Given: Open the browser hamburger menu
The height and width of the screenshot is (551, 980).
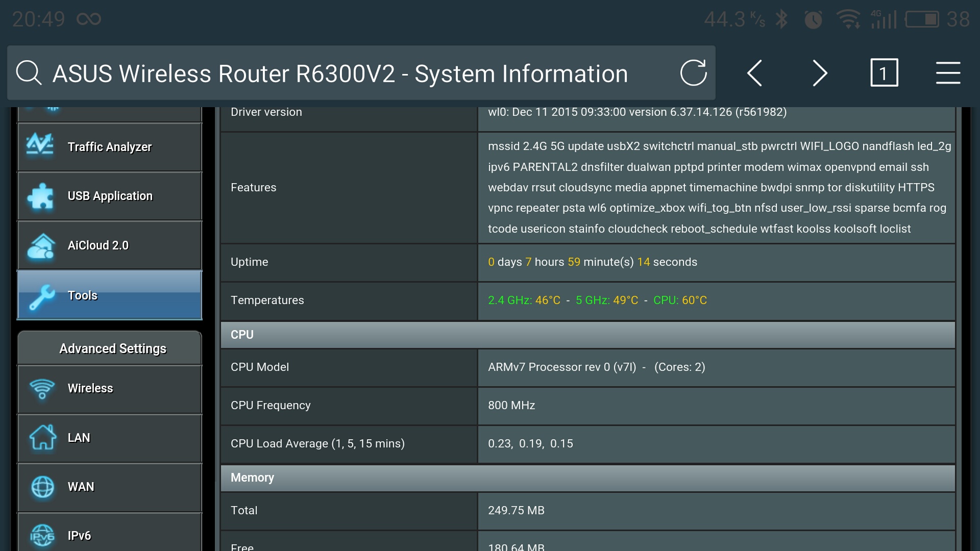Looking at the screenshot, I should pos(948,73).
